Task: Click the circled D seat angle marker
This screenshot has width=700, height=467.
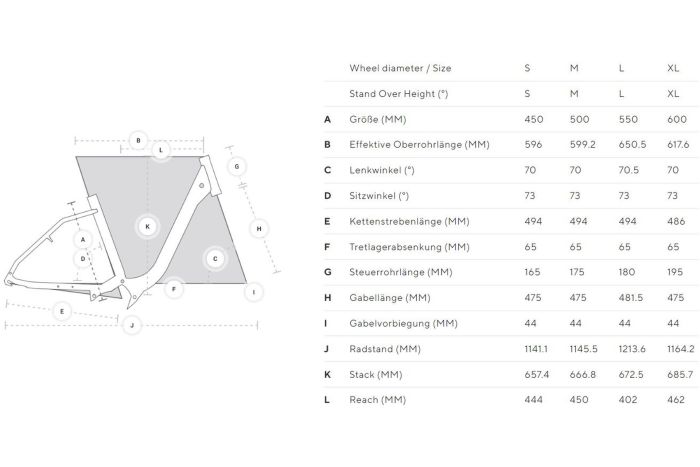Action: [83, 259]
